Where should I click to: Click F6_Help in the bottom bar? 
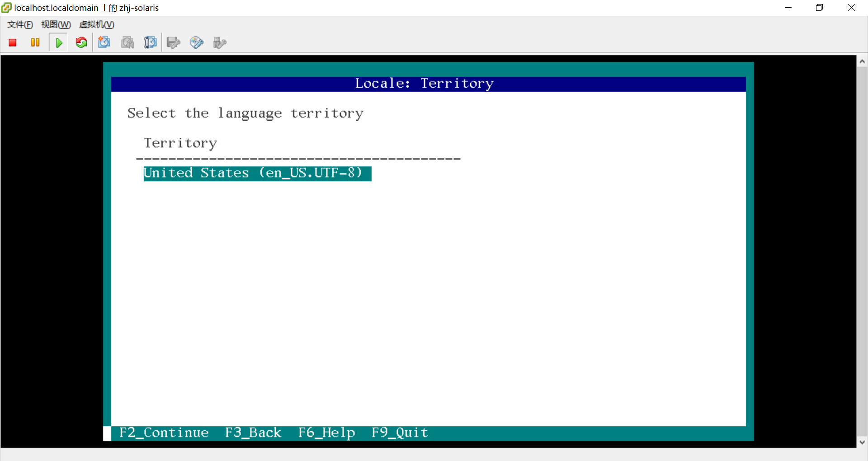[326, 433]
